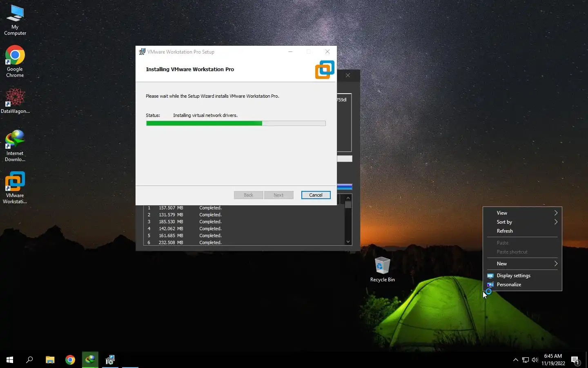The width and height of the screenshot is (588, 368).
Task: Launch Google Chrome desktop shortcut
Action: 15,61
